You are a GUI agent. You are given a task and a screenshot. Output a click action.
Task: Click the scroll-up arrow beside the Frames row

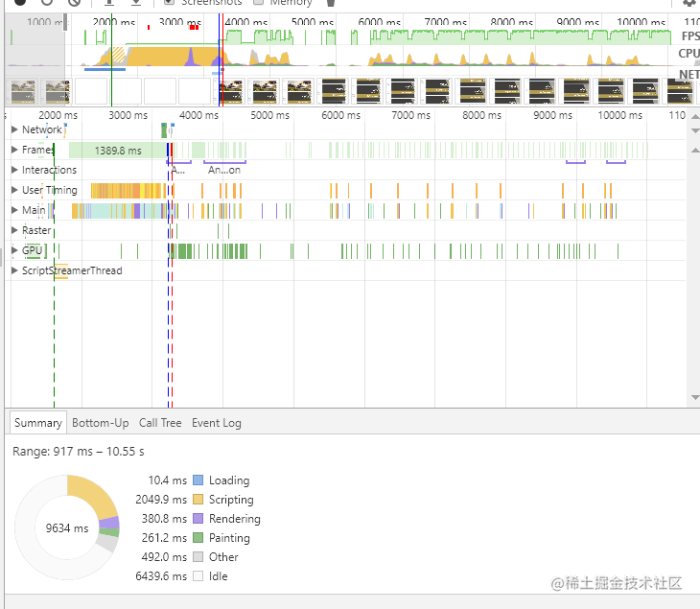point(695,151)
